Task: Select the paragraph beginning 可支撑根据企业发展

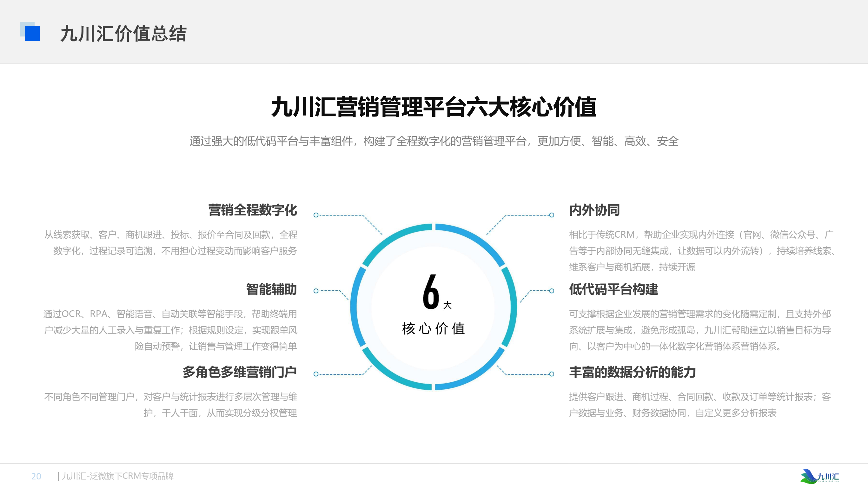Action: pyautogui.click(x=700, y=330)
